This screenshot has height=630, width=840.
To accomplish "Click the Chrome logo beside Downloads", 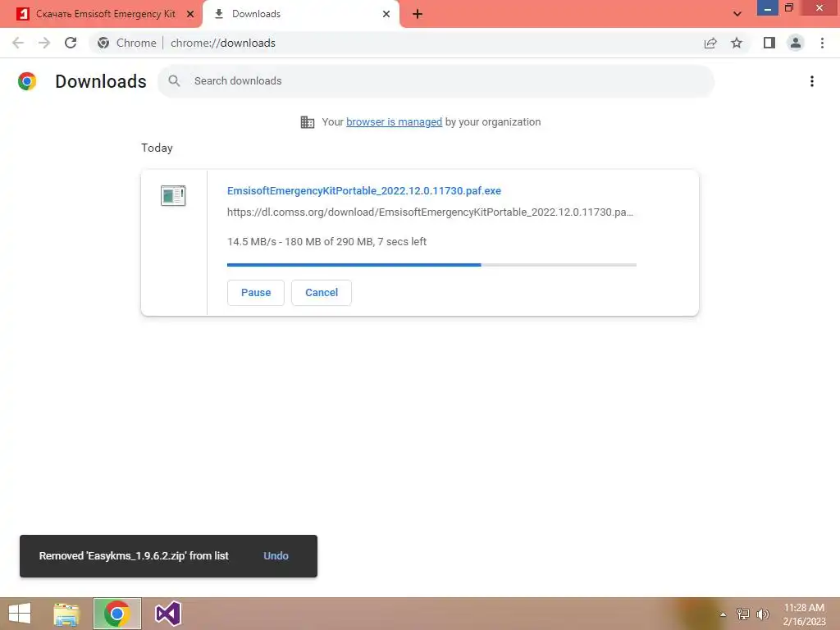I will point(27,81).
